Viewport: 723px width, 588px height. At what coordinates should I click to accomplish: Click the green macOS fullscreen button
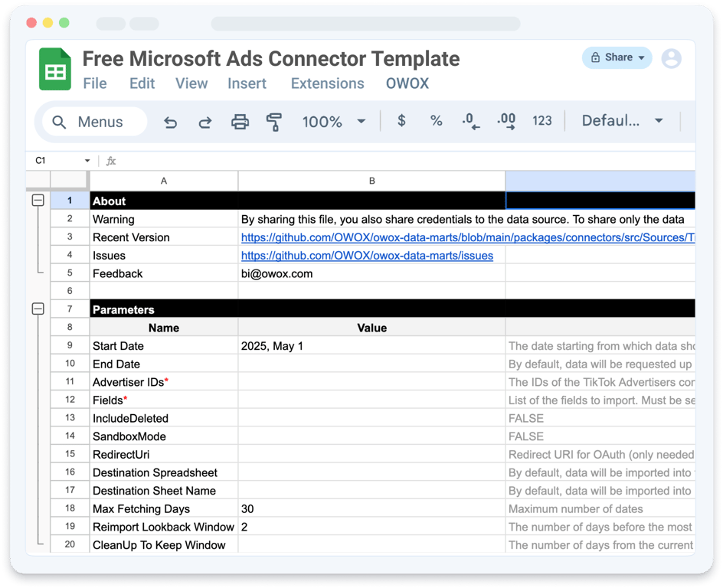click(x=64, y=22)
